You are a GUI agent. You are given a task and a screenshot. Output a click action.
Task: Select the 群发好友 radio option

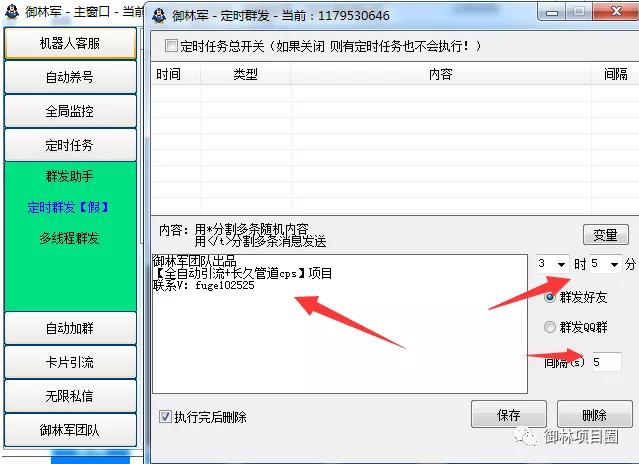coord(549,297)
